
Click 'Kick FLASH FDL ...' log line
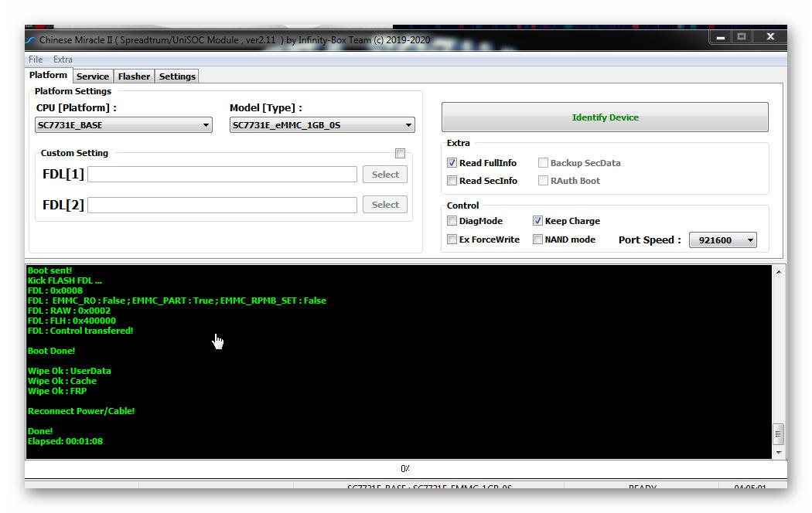tap(65, 280)
